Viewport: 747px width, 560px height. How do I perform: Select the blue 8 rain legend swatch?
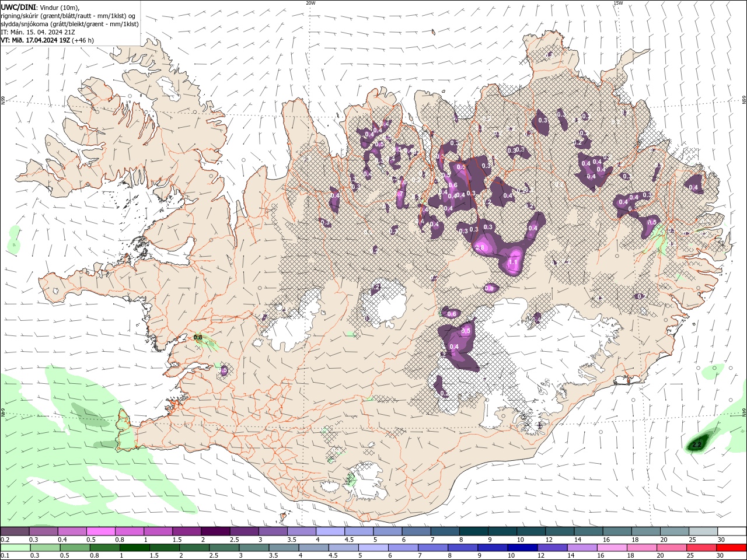[462, 548]
